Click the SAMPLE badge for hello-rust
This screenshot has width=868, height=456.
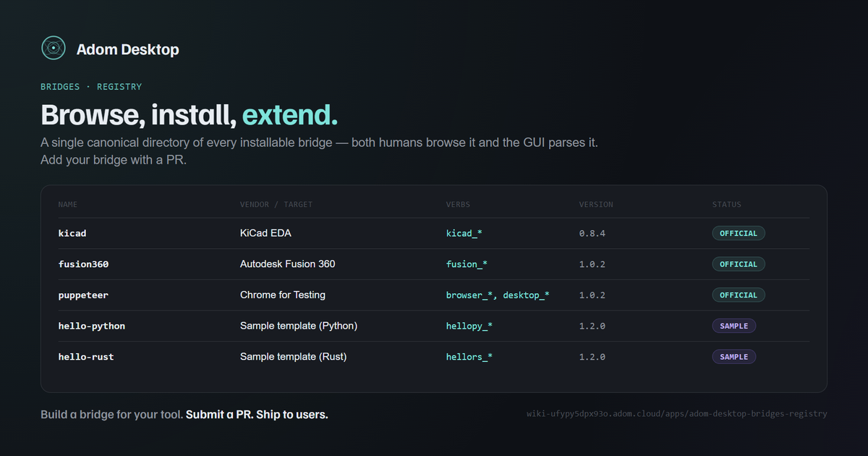[x=734, y=357]
